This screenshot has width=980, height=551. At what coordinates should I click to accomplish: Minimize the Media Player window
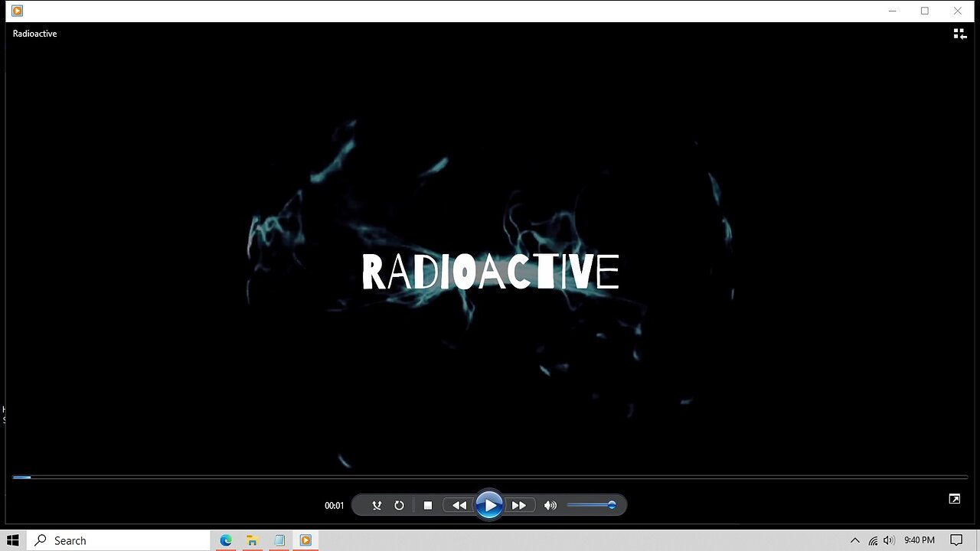point(893,11)
